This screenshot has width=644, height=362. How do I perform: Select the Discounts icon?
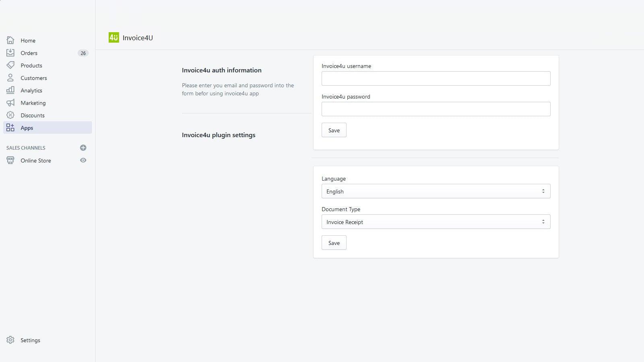coord(10,115)
